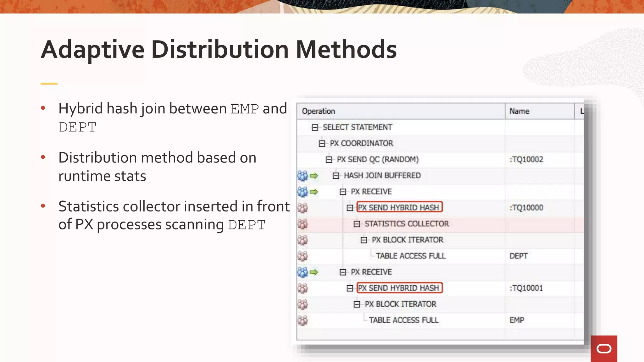Collapse the HASH JOIN BUFFERED node
Viewport: 644px width, 362px height.
click(x=336, y=176)
